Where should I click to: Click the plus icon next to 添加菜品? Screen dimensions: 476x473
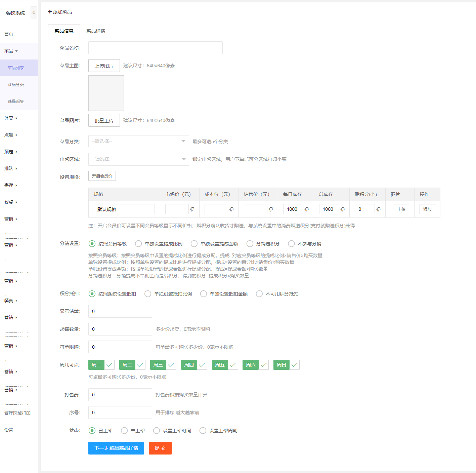pos(50,12)
